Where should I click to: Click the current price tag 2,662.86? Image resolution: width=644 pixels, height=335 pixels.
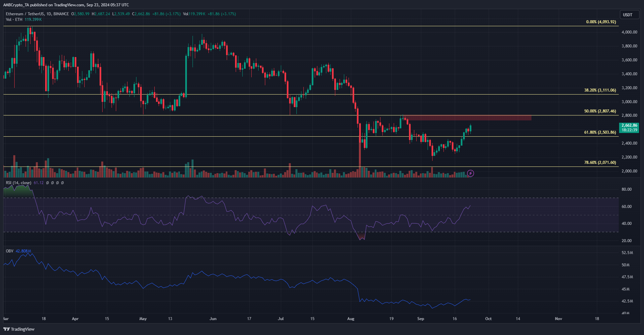coord(629,127)
